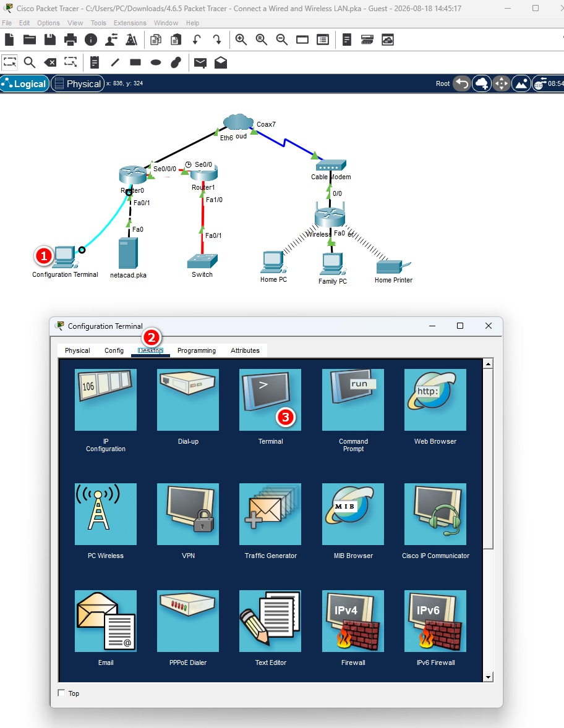The height and width of the screenshot is (728, 564).
Task: Open the File menu
Action: click(x=7, y=23)
